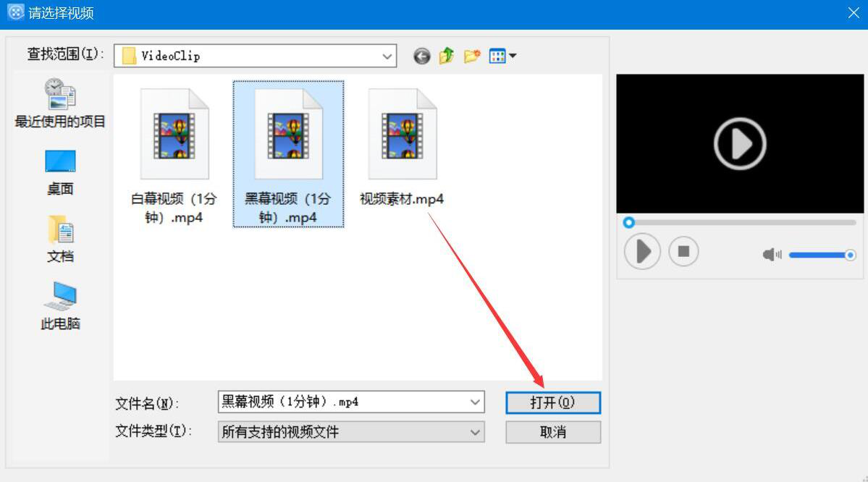Open Desktop (桌面) location in sidebar

(60, 173)
